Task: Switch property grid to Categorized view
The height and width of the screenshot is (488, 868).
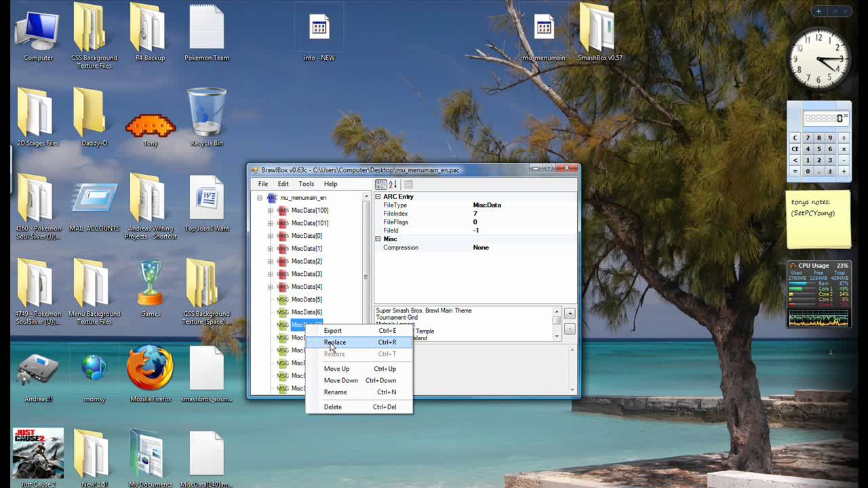Action: [381, 184]
